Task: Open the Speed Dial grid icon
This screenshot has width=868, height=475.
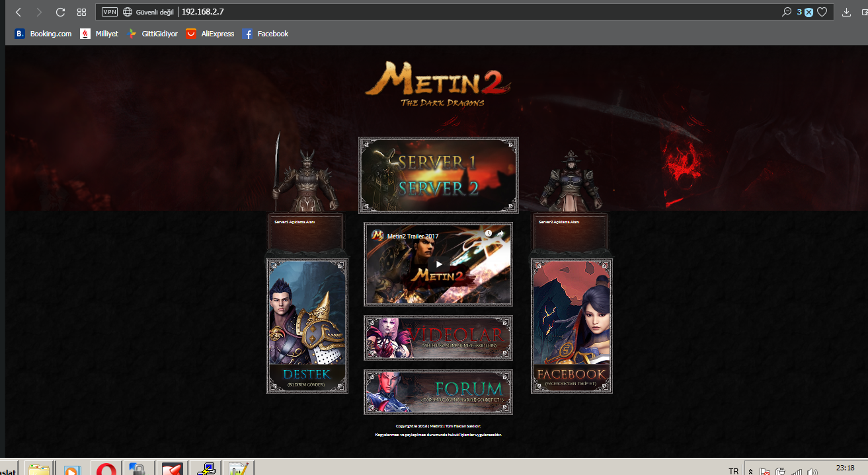Action: point(82,12)
